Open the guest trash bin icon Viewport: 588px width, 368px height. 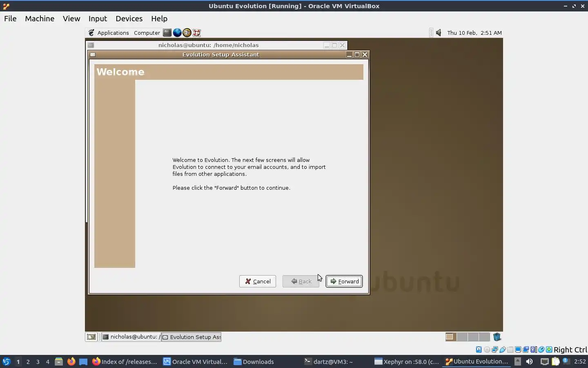[497, 337]
